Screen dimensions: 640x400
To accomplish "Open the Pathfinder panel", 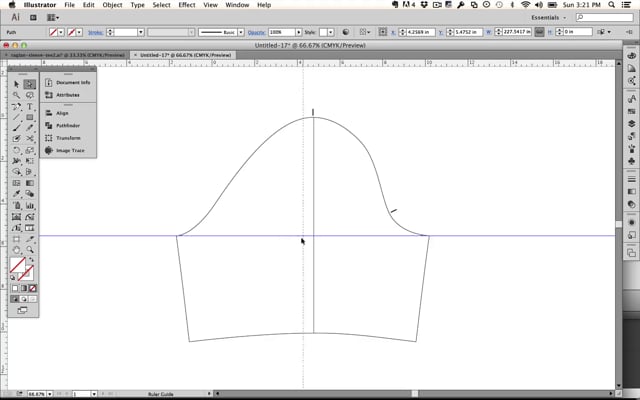I will click(68, 125).
